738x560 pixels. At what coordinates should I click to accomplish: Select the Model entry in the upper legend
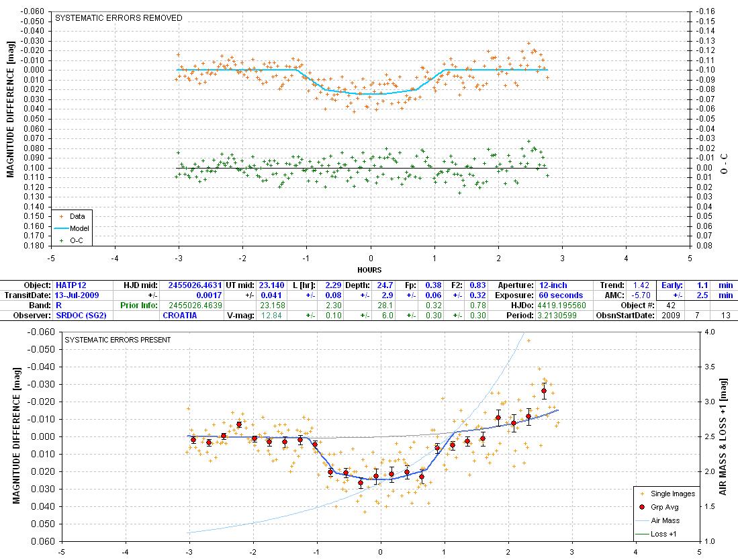tap(72, 228)
